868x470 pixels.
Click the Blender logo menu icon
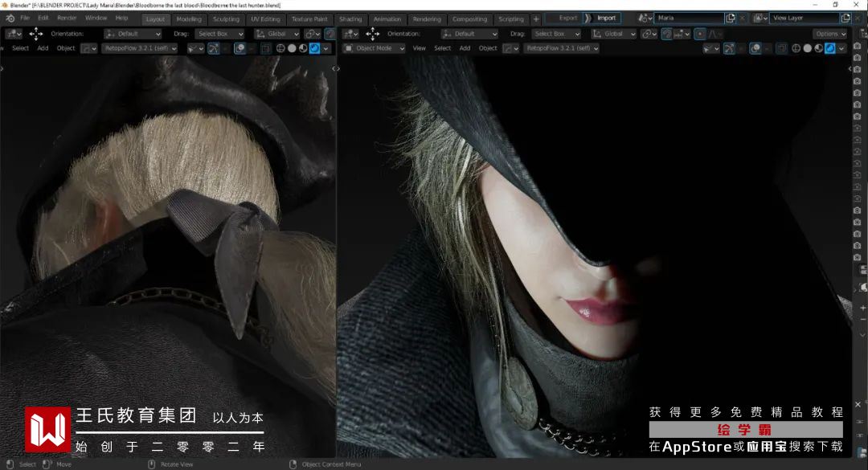(9, 18)
